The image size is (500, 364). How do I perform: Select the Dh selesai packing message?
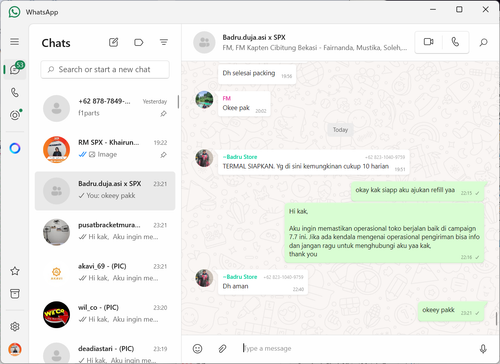pyautogui.click(x=257, y=74)
